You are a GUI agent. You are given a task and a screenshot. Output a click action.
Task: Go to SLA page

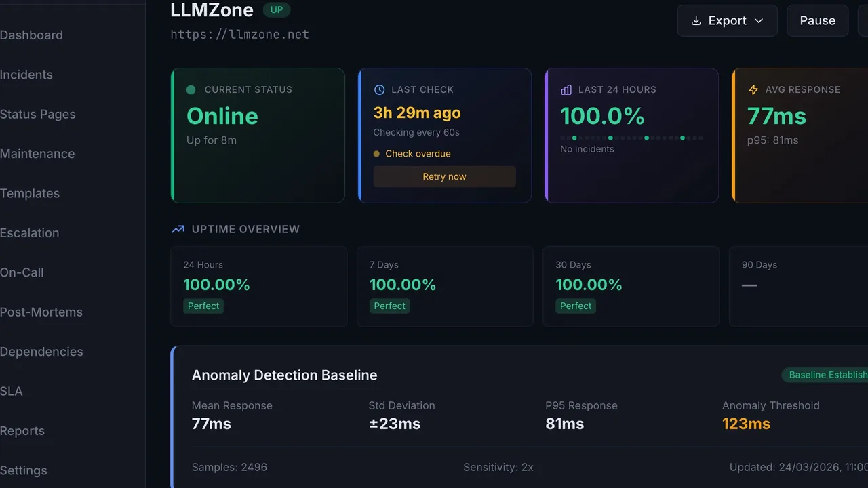[x=12, y=391]
